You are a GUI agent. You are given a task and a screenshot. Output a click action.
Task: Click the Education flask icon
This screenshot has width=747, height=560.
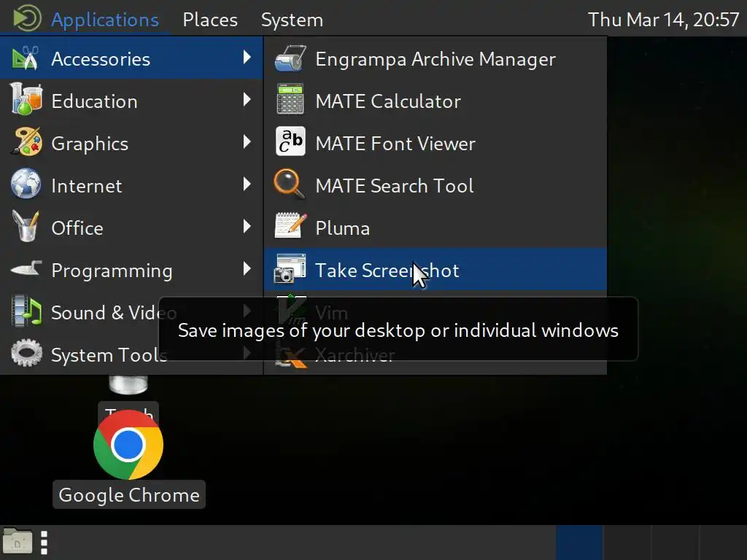click(x=26, y=99)
